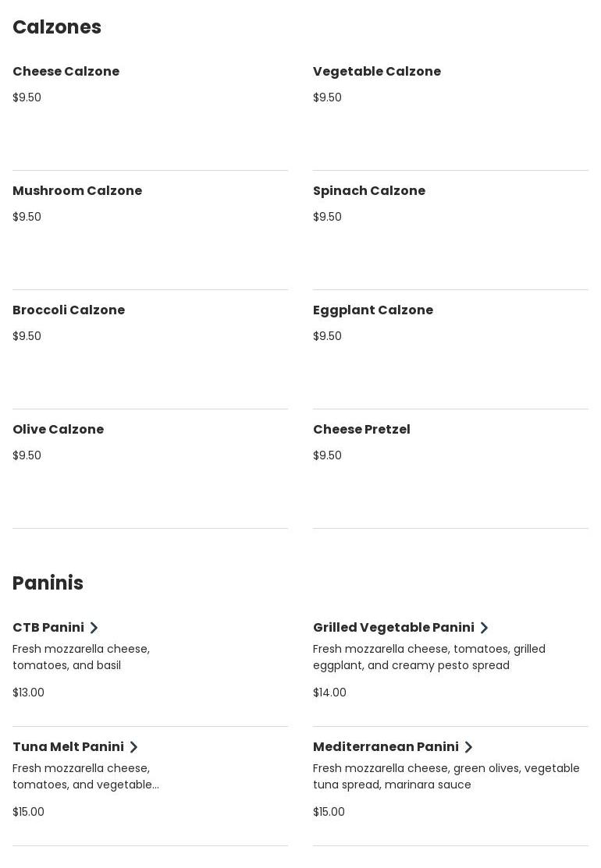Open the Grilled Vegetable Panini title
The image size is (601, 868).
tap(393, 628)
